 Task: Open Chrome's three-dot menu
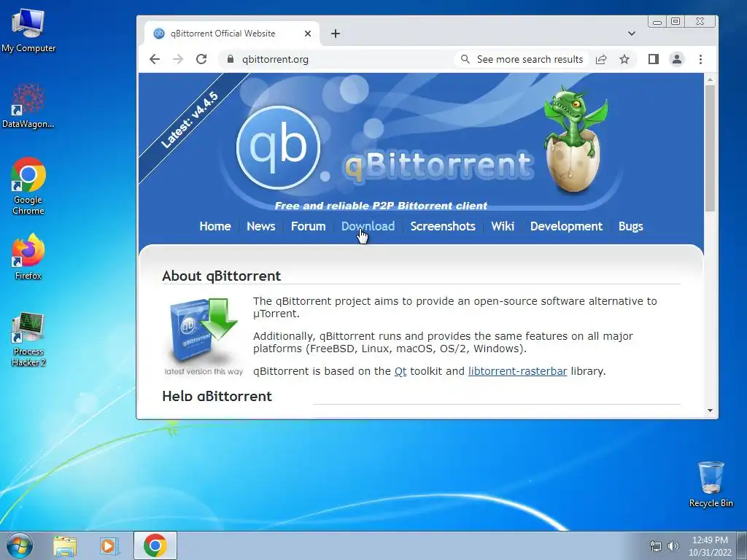[700, 59]
